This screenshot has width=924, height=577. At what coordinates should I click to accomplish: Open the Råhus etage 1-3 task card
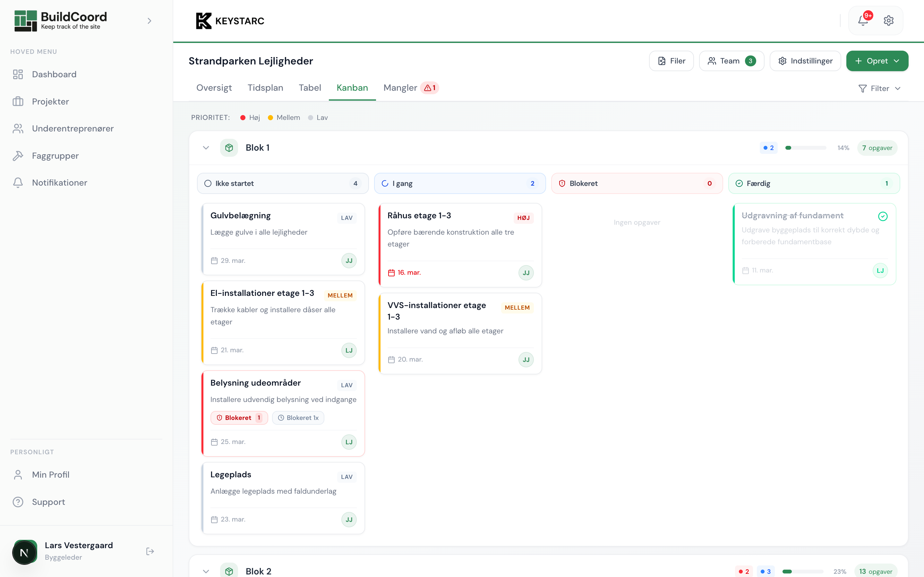(x=460, y=244)
